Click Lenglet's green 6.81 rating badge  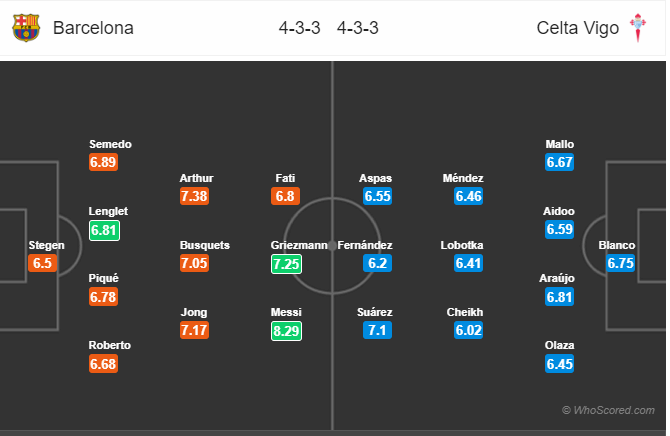coord(104,230)
